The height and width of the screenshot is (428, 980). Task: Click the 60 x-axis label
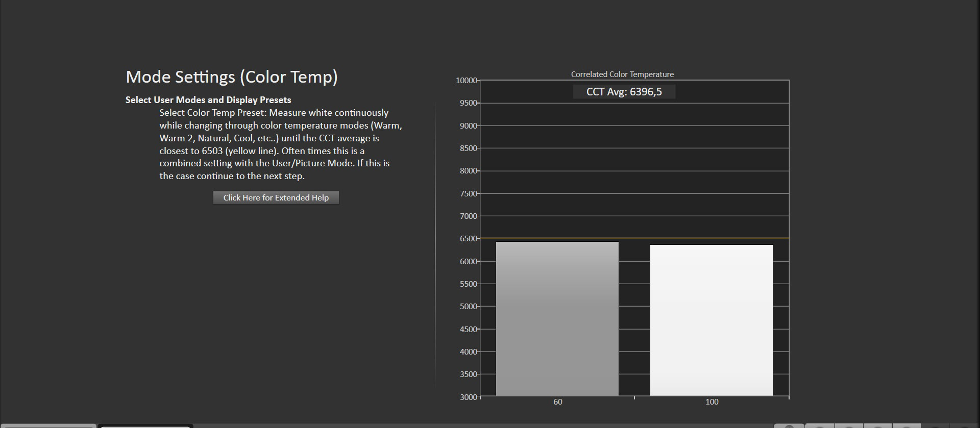[x=558, y=402]
